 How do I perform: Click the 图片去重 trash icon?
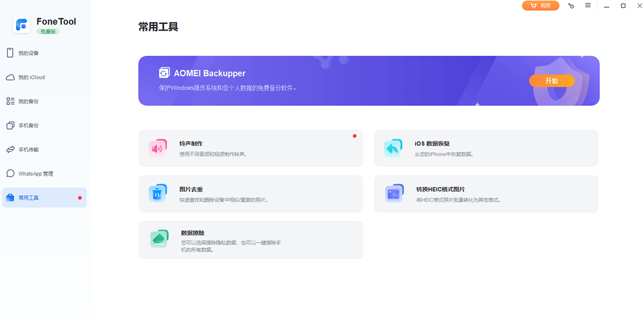click(158, 193)
